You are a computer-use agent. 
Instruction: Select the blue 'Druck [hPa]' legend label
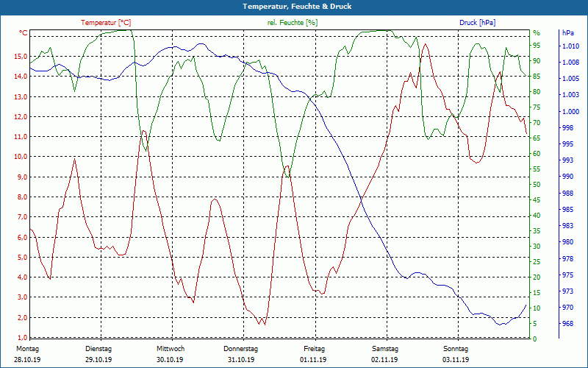click(x=477, y=23)
